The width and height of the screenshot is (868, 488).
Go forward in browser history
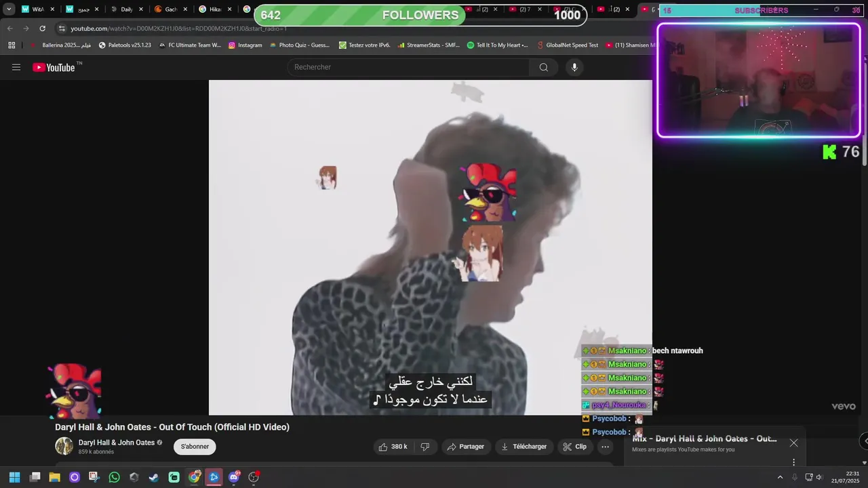pyautogui.click(x=26, y=28)
